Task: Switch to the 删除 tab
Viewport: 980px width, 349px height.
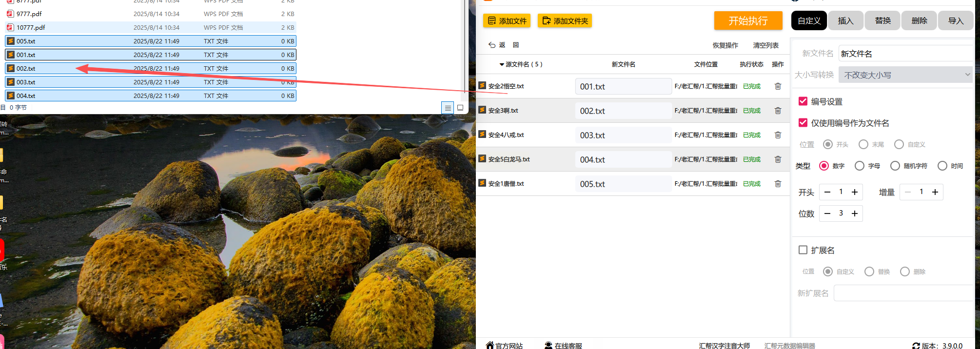Action: [x=919, y=20]
